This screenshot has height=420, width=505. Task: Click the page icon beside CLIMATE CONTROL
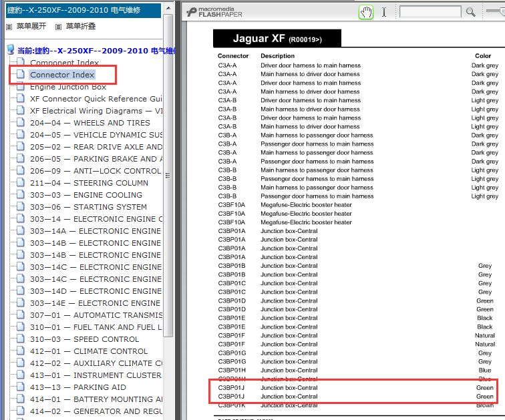click(x=21, y=351)
